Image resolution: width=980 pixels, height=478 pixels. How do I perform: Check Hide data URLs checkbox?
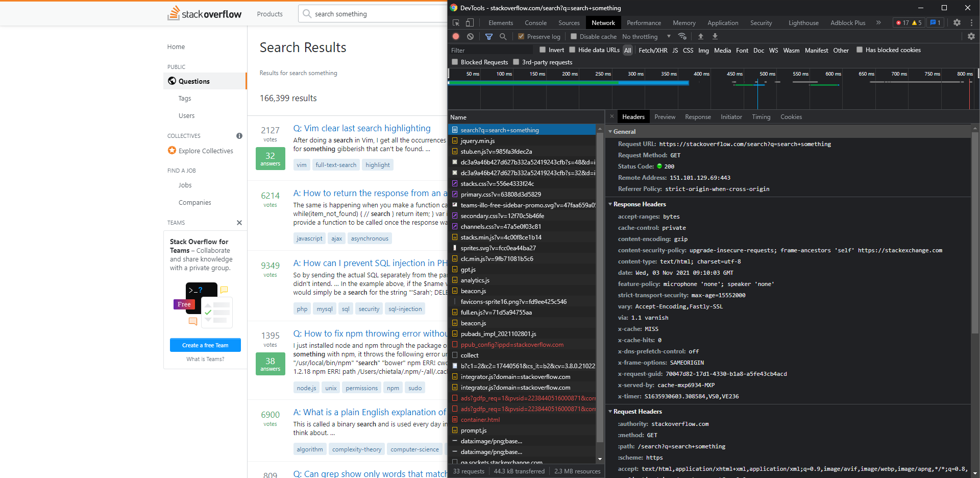[x=572, y=50]
